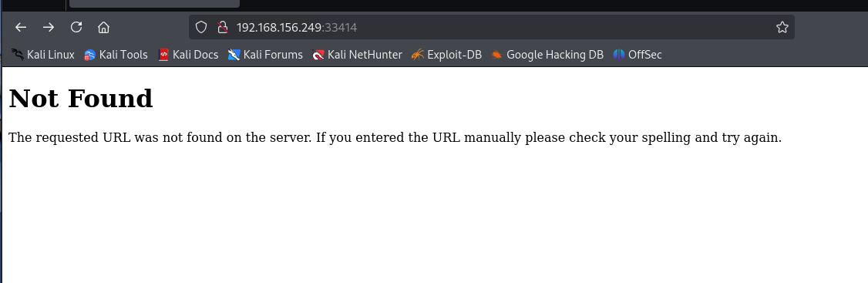Reload the current page

(x=76, y=27)
